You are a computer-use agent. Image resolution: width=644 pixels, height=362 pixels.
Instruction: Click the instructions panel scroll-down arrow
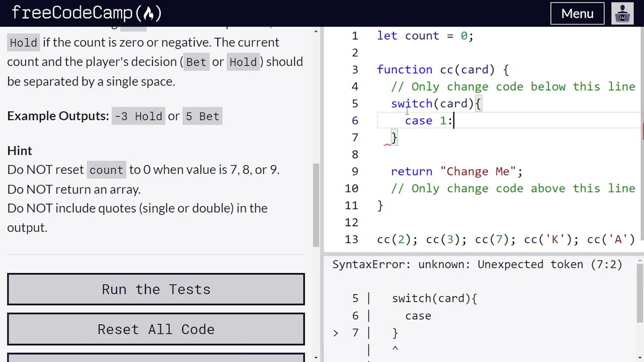click(x=316, y=357)
